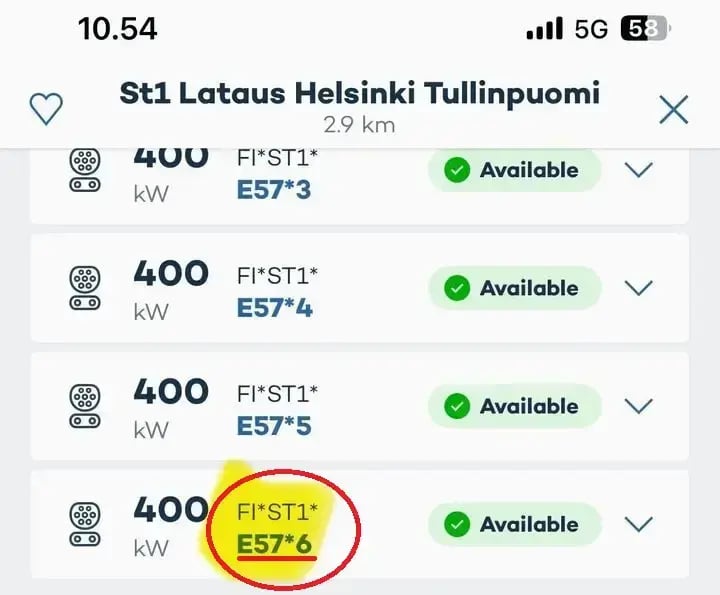The height and width of the screenshot is (595, 720).
Task: Select the E57*4 charger ID
Action: click(275, 308)
